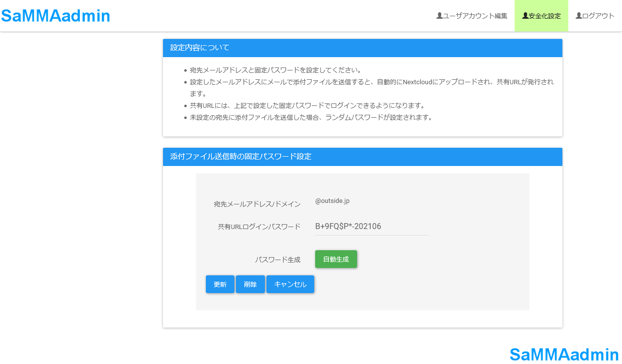This screenshot has width=622, height=364.
Task: Click the @outside.jp domain value
Action: tap(332, 200)
